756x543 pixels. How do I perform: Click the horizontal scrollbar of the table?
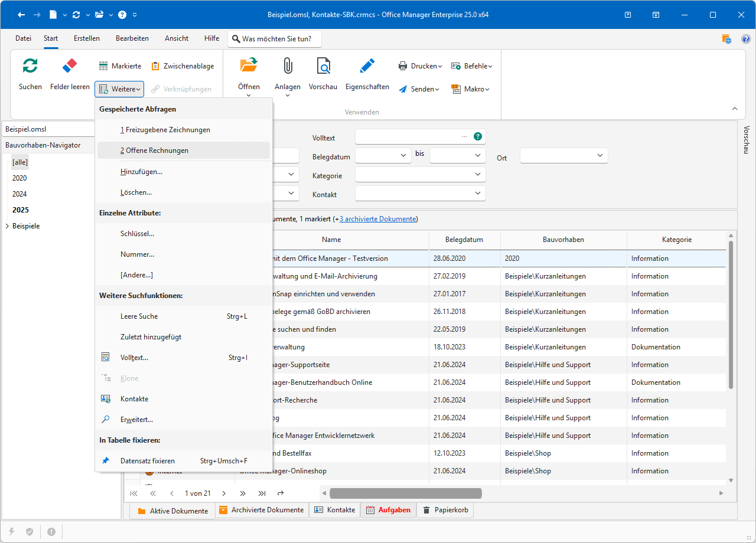coord(405,493)
